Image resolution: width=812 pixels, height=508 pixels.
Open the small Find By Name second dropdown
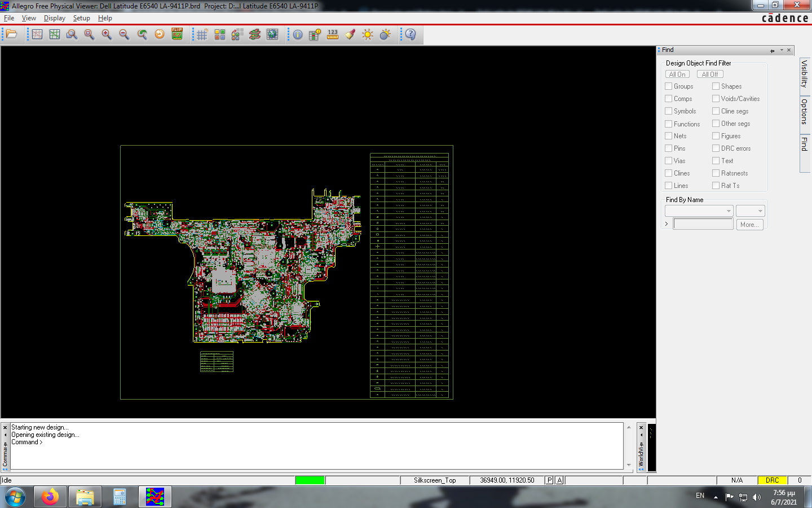[x=750, y=211]
